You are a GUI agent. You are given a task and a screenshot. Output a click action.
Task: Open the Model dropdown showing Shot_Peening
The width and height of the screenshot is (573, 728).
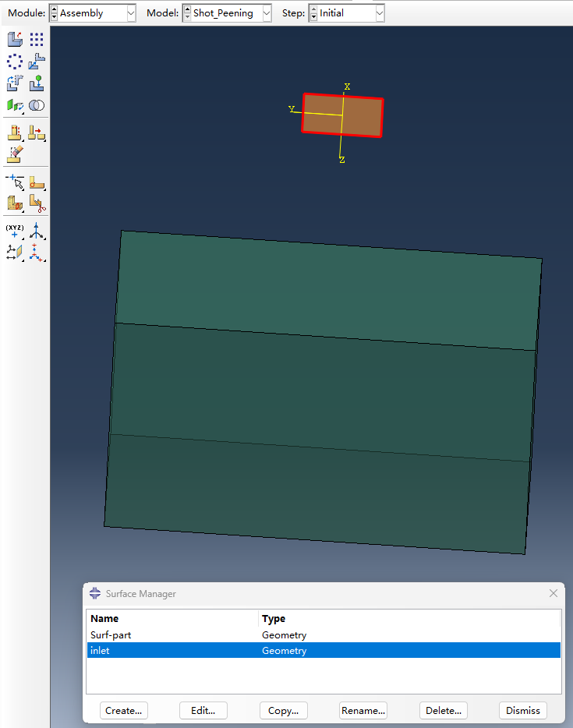[267, 13]
